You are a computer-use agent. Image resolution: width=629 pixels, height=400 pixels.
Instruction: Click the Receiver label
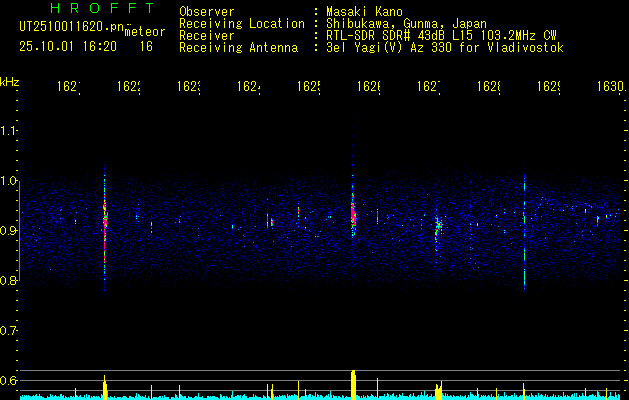pos(207,36)
